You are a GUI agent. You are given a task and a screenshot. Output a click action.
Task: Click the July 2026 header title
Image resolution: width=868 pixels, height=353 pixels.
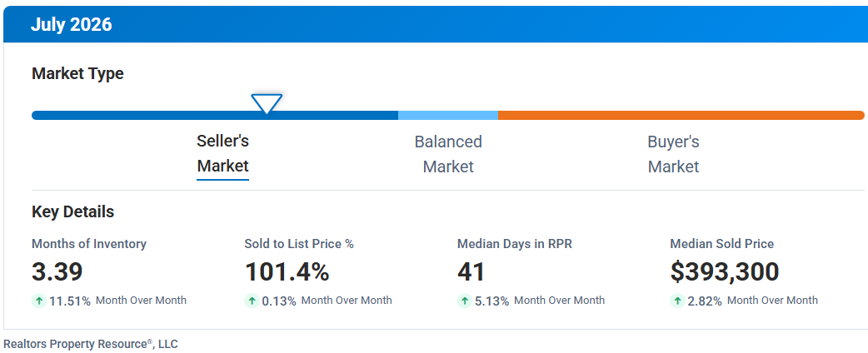71,25
